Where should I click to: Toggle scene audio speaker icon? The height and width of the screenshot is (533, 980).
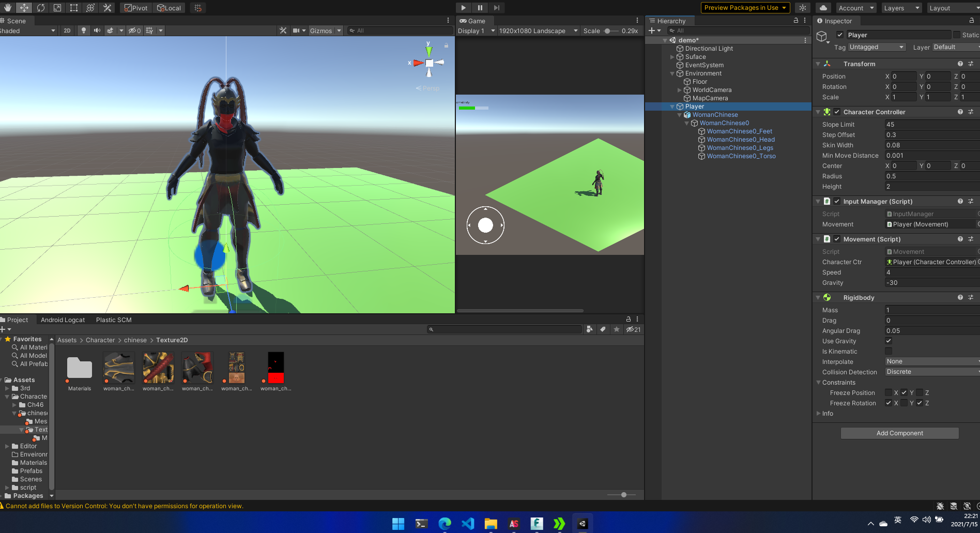(x=97, y=31)
